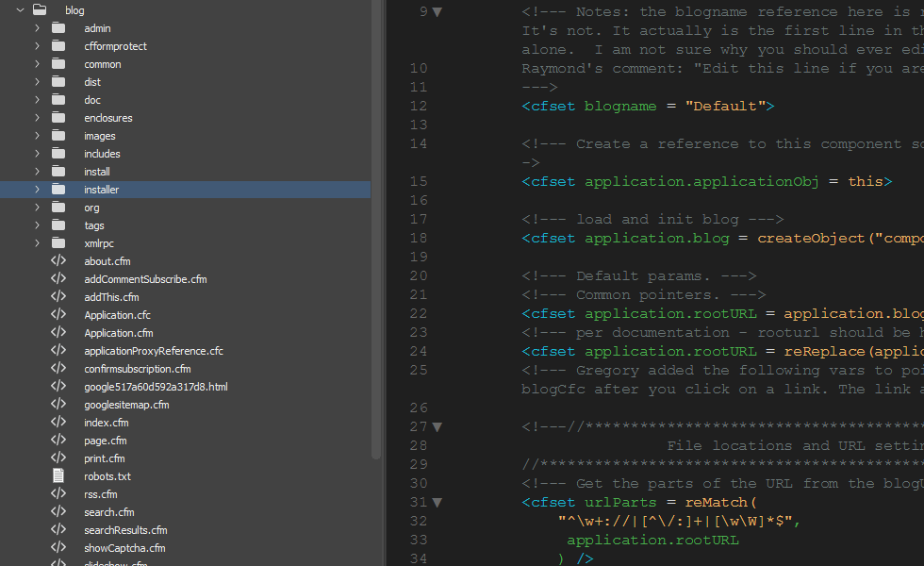Viewport: 924px width, 566px height.
Task: Click the file tree vertical scrollbar
Action: pos(376,228)
